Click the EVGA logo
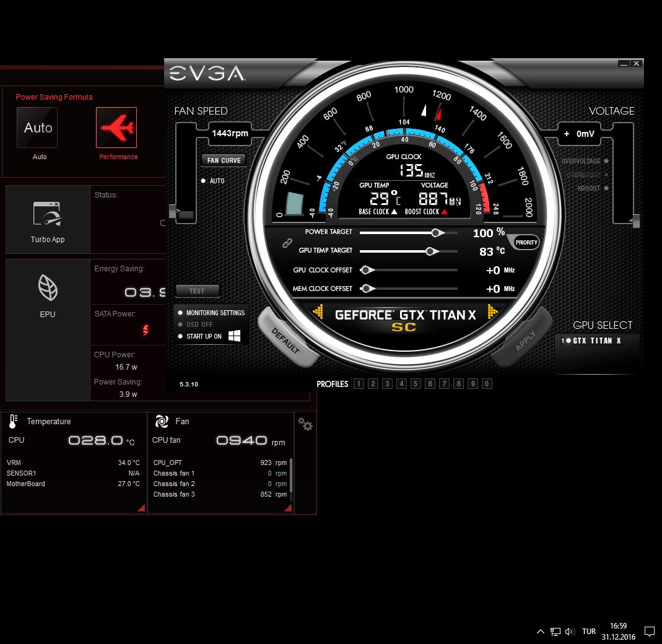Viewport: 662px width, 644px height. point(207,74)
